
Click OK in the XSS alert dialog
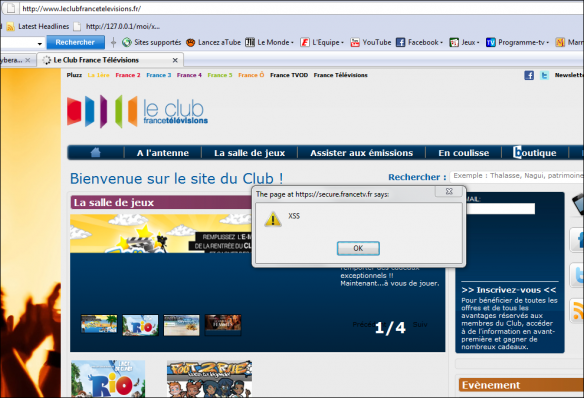pyautogui.click(x=358, y=248)
